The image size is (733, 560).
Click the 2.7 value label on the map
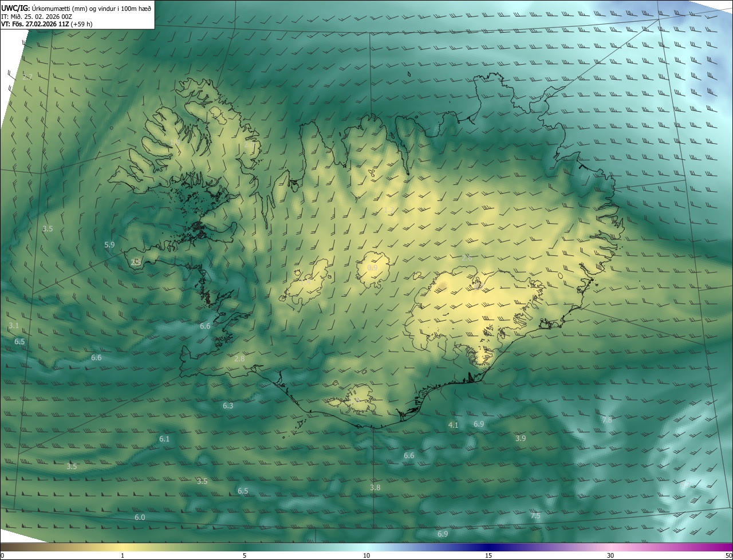(27, 77)
